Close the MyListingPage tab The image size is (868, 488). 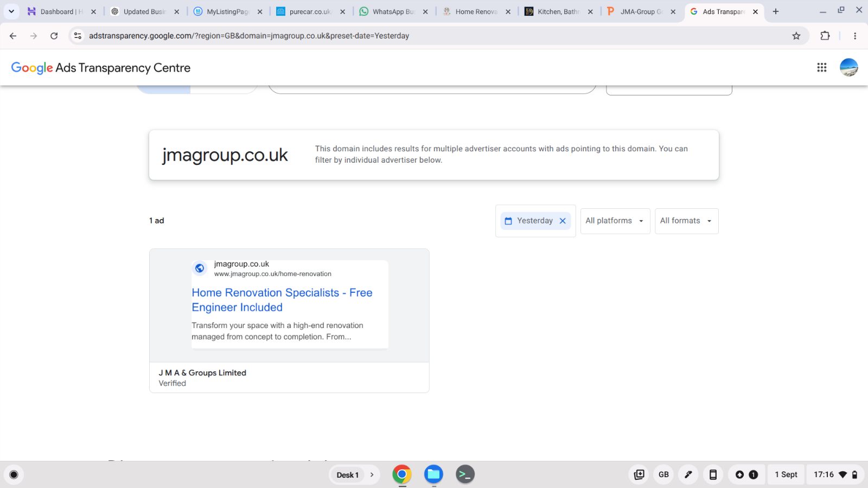(x=260, y=11)
